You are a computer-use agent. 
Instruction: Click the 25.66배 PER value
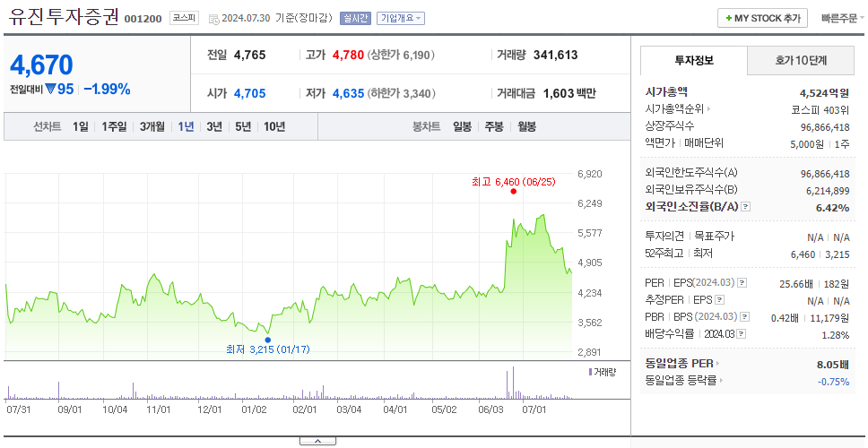click(x=796, y=284)
